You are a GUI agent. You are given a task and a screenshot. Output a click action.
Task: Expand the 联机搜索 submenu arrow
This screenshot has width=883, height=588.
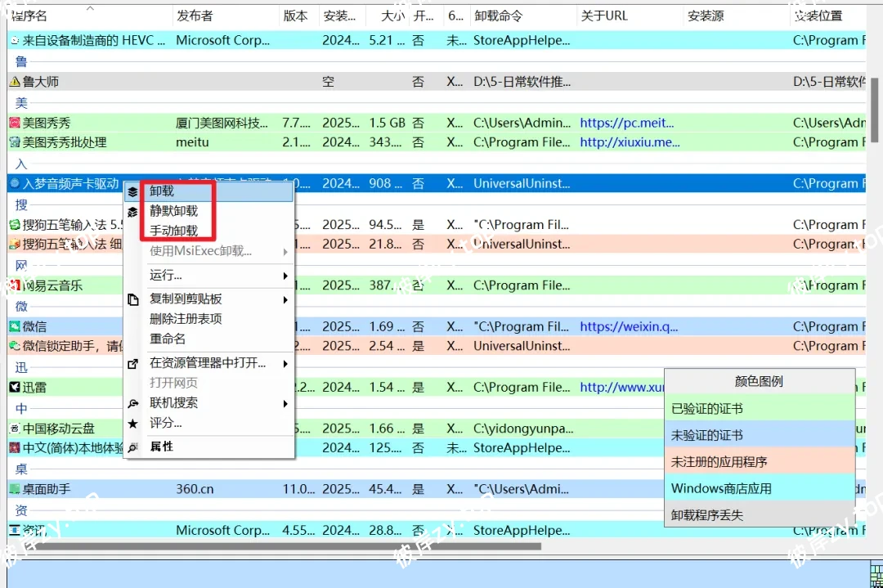[286, 403]
